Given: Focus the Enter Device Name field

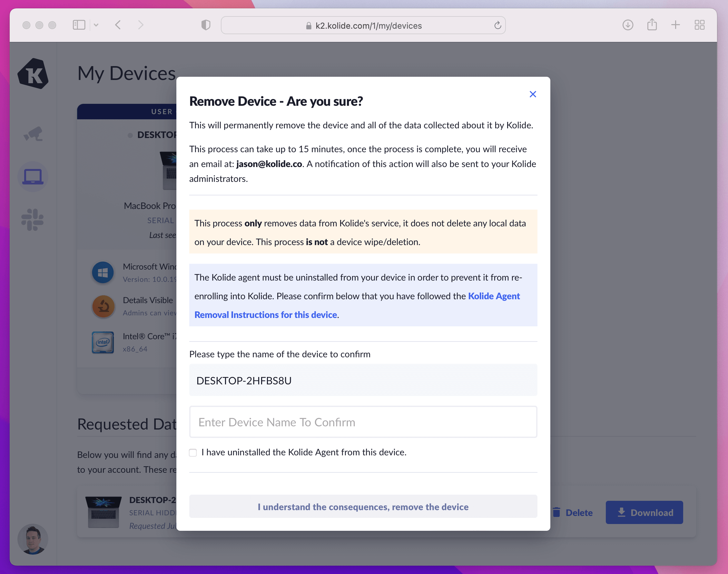Looking at the screenshot, I should click(x=363, y=422).
